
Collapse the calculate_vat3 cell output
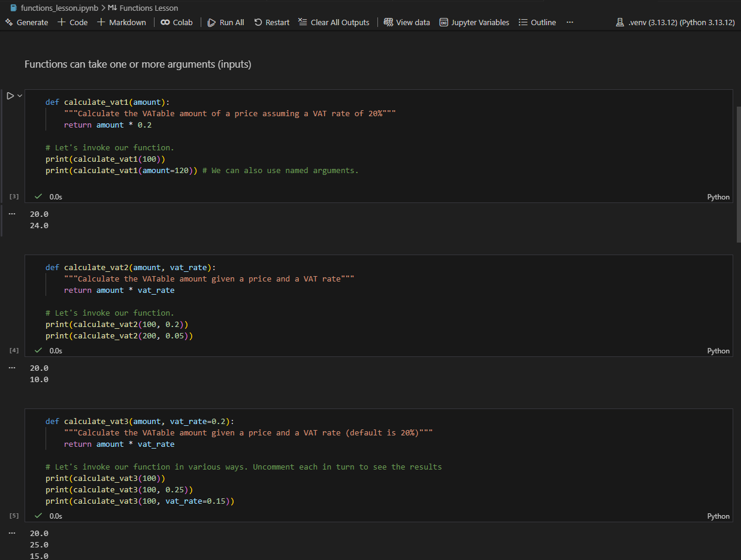point(12,532)
